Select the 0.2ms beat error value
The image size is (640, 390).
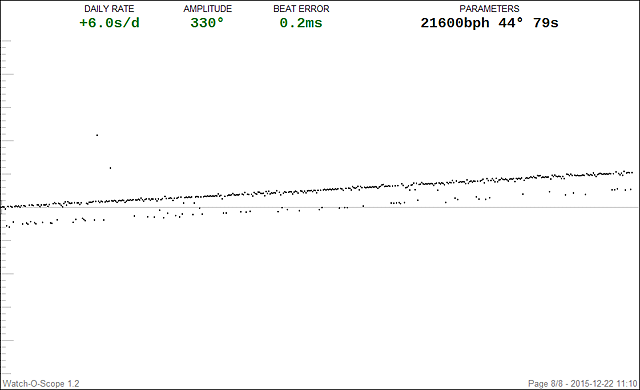[x=301, y=23]
